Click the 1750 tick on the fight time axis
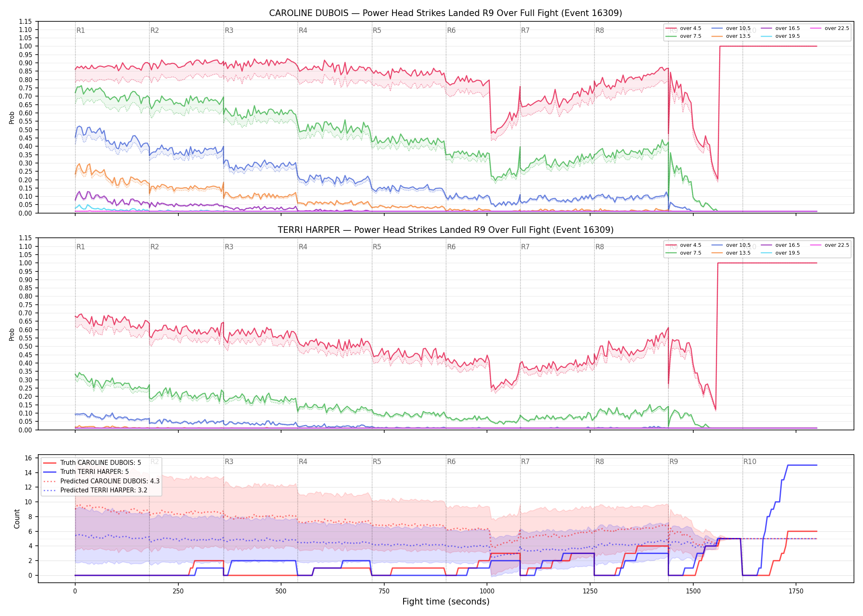 (796, 591)
